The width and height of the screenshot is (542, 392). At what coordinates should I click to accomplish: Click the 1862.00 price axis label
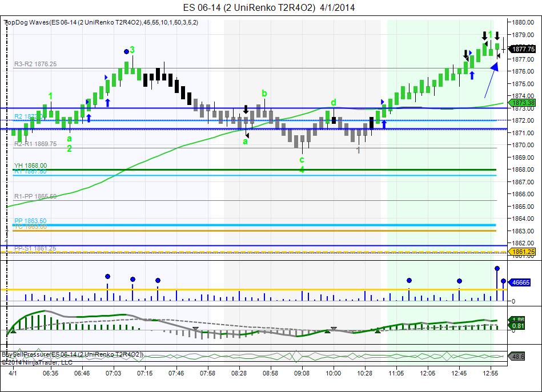pos(523,243)
